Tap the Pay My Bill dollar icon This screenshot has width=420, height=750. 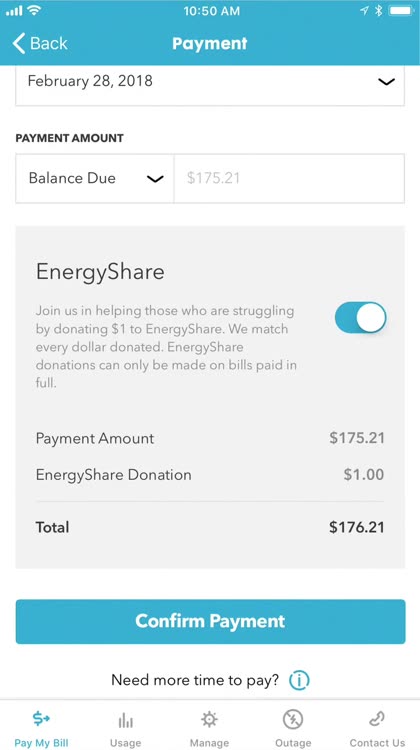click(x=41, y=718)
